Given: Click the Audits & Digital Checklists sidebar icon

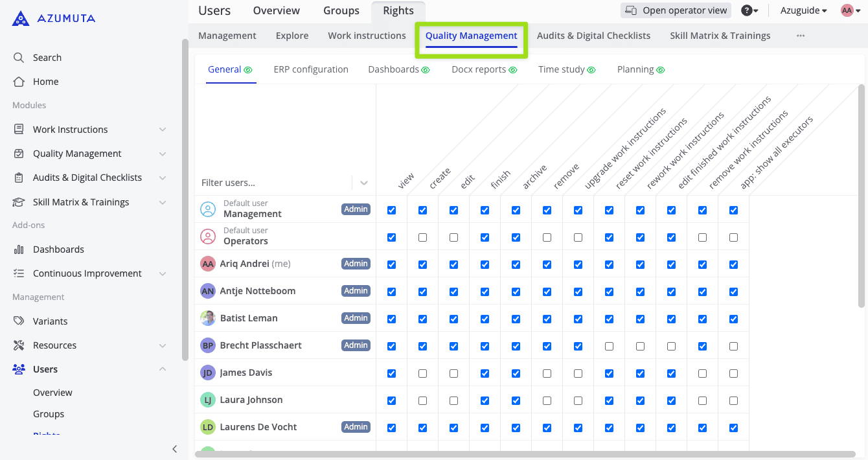Looking at the screenshot, I should click(x=18, y=177).
